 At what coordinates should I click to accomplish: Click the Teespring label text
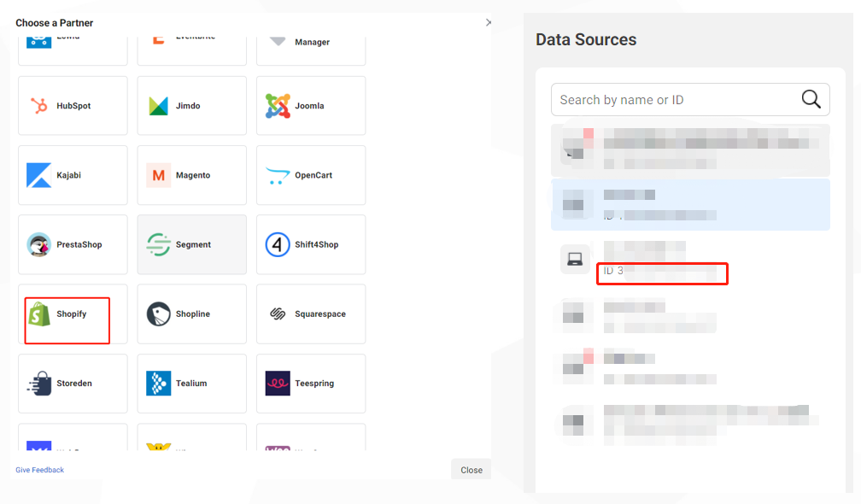pyautogui.click(x=314, y=384)
